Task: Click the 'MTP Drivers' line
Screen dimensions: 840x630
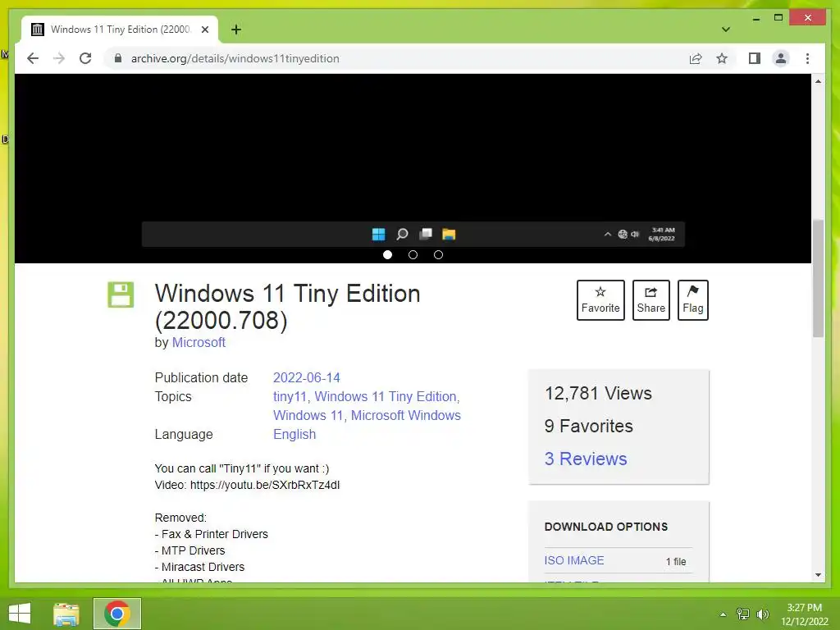Action: pos(189,550)
